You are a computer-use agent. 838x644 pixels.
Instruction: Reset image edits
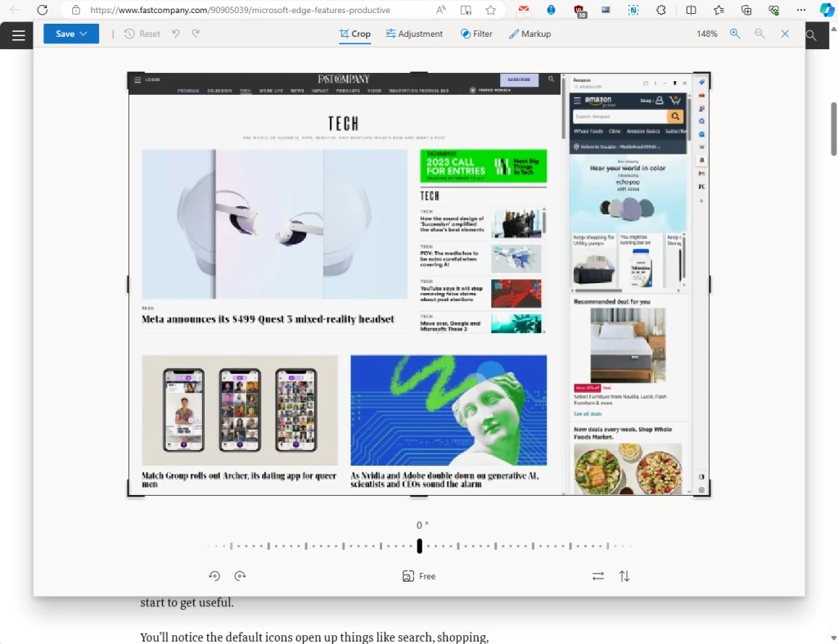(x=142, y=34)
